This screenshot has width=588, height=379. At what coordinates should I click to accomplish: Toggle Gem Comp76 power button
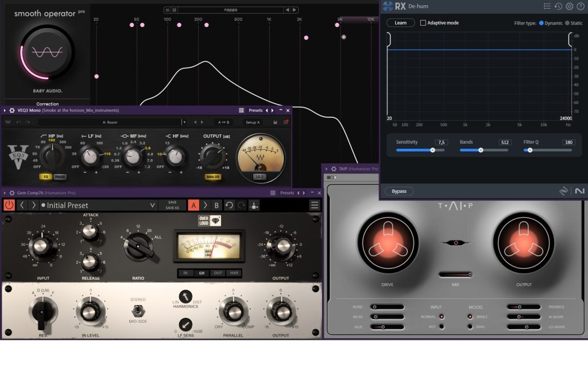pyautogui.click(x=9, y=205)
